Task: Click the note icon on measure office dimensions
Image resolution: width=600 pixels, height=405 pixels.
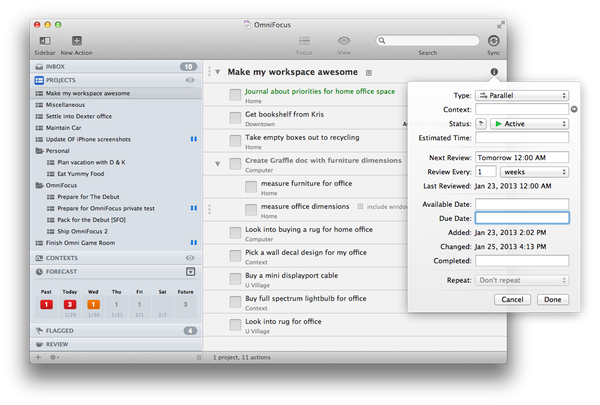Action: click(x=360, y=206)
